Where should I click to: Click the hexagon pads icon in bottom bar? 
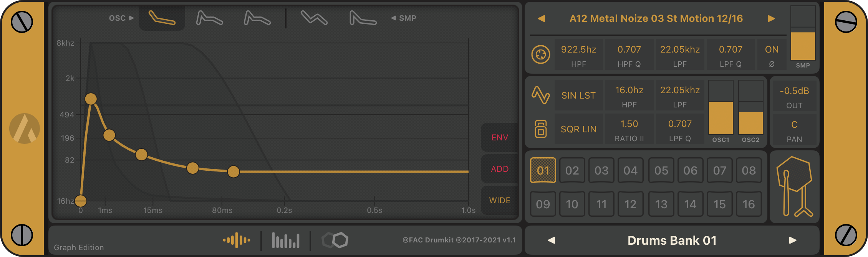(x=335, y=240)
